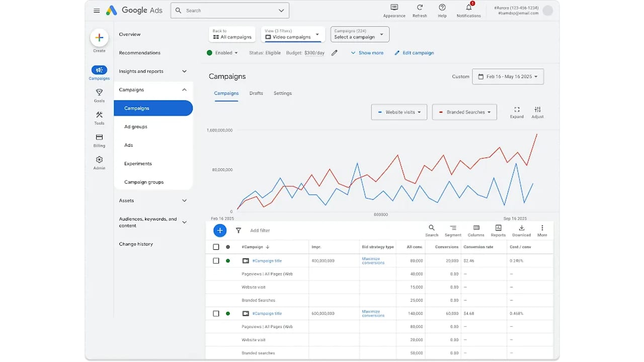Check the box for the 400,000,000 impressions campaign

point(216,261)
